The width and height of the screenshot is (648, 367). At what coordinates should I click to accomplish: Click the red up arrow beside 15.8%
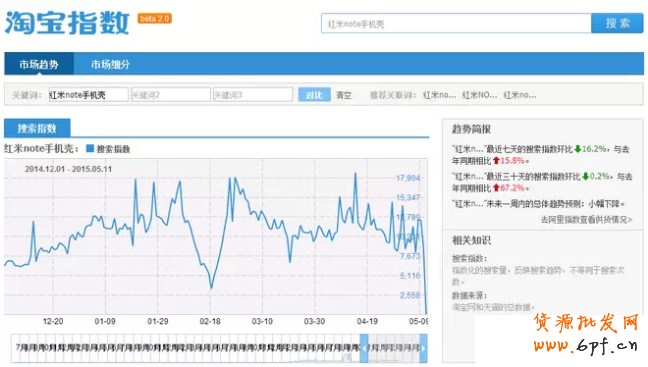496,160
